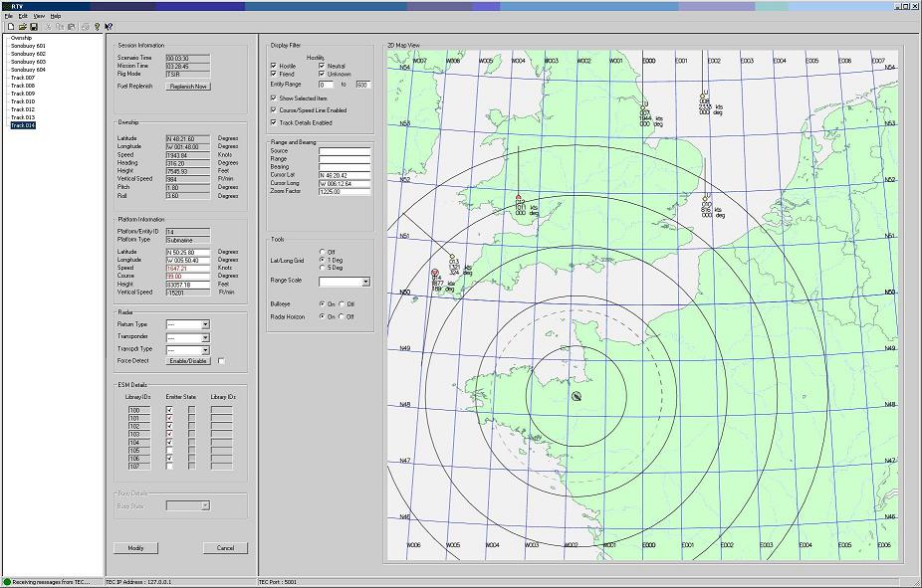The height and width of the screenshot is (588, 922).
Task: Select track 010 symbol on the map
Action: (704, 199)
